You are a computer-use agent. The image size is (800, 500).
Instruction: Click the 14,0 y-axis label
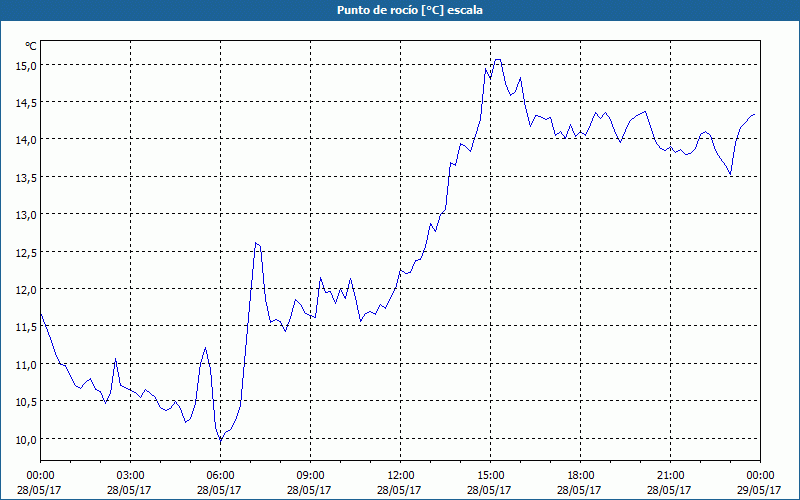click(x=27, y=140)
